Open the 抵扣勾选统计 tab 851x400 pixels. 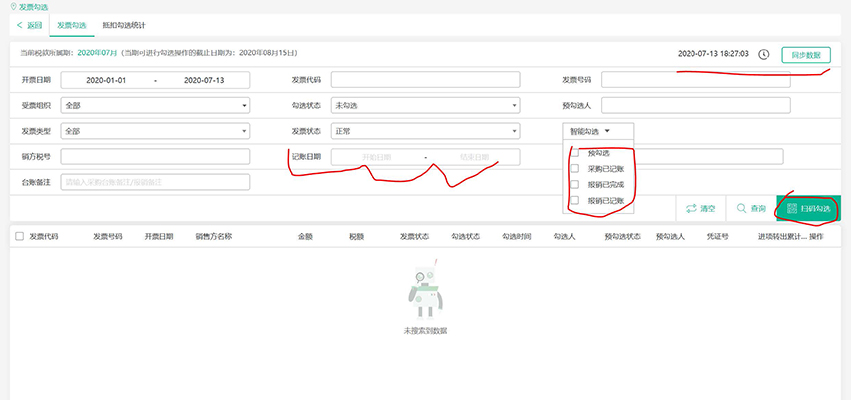click(x=124, y=26)
